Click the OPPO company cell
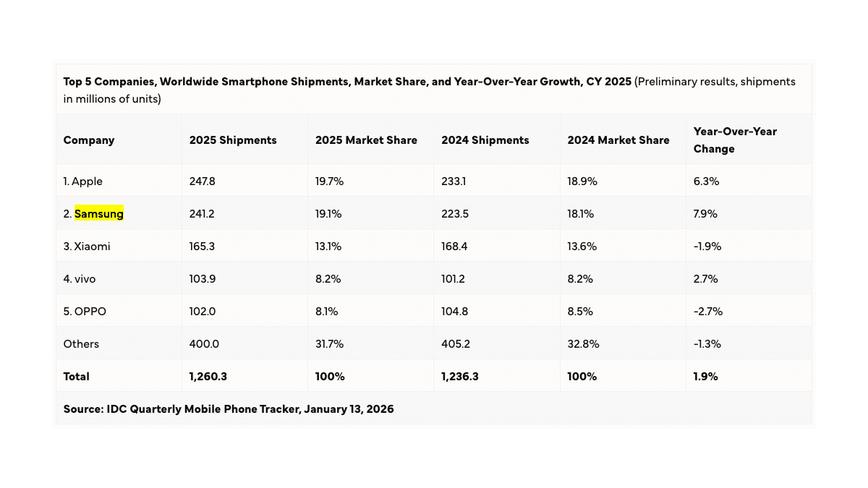Screen dimensions: 868x488 tap(85, 312)
